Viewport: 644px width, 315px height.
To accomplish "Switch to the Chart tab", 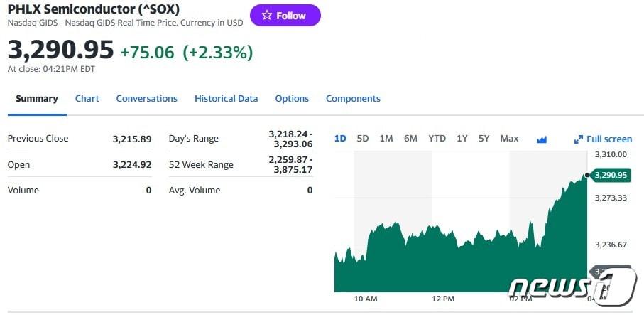I will (87, 99).
